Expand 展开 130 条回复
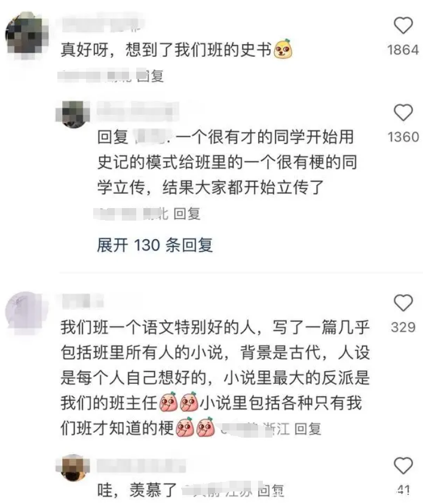 (155, 245)
